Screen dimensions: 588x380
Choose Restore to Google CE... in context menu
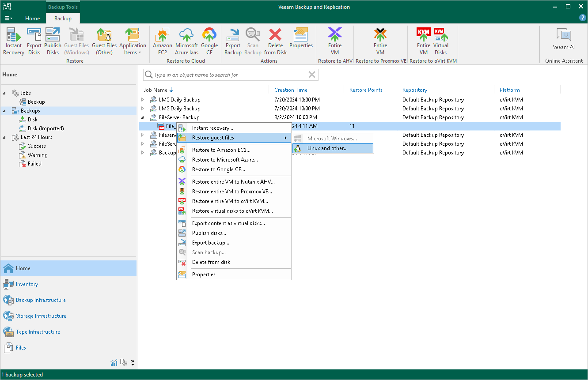point(234,169)
